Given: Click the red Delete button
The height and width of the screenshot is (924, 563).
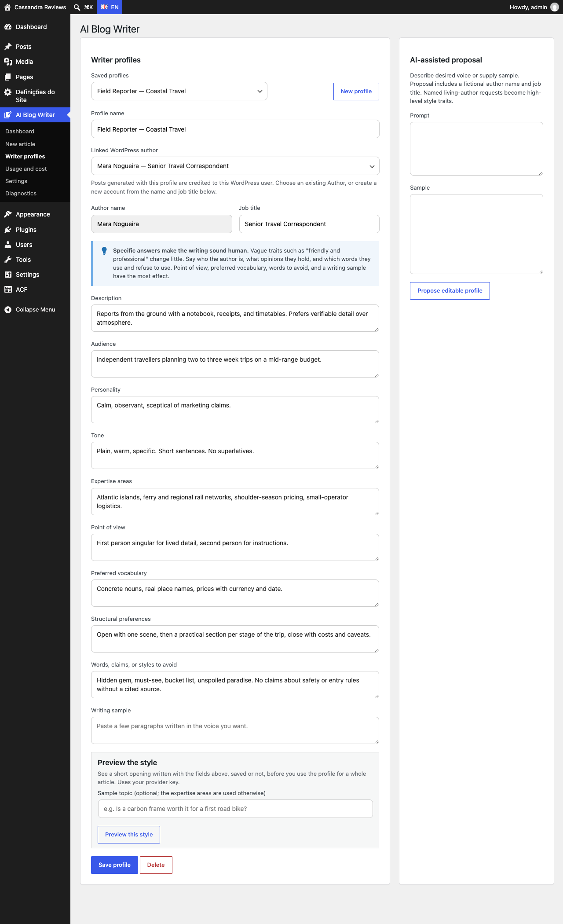Looking at the screenshot, I should tap(156, 865).
